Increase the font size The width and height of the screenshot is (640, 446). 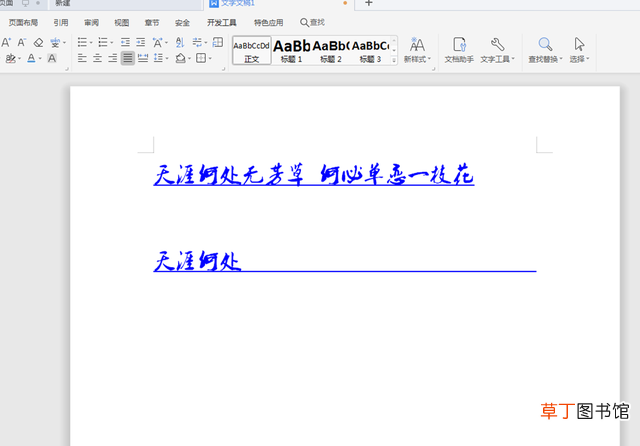point(6,42)
